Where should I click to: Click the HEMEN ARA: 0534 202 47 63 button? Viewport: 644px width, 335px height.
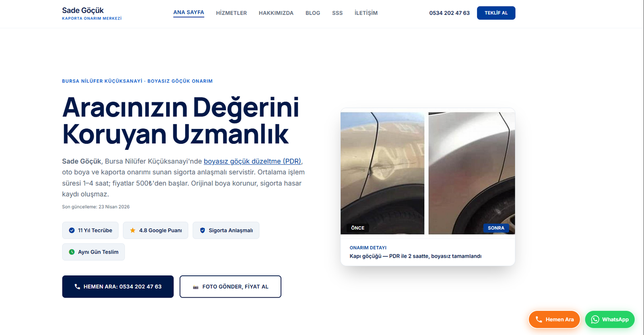coord(118,287)
